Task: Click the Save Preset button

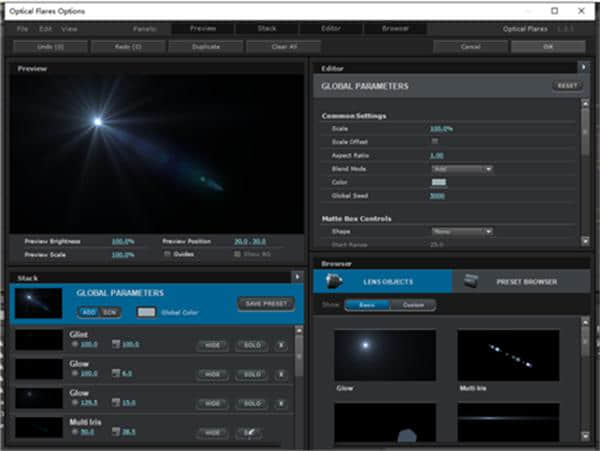Action: (x=265, y=303)
